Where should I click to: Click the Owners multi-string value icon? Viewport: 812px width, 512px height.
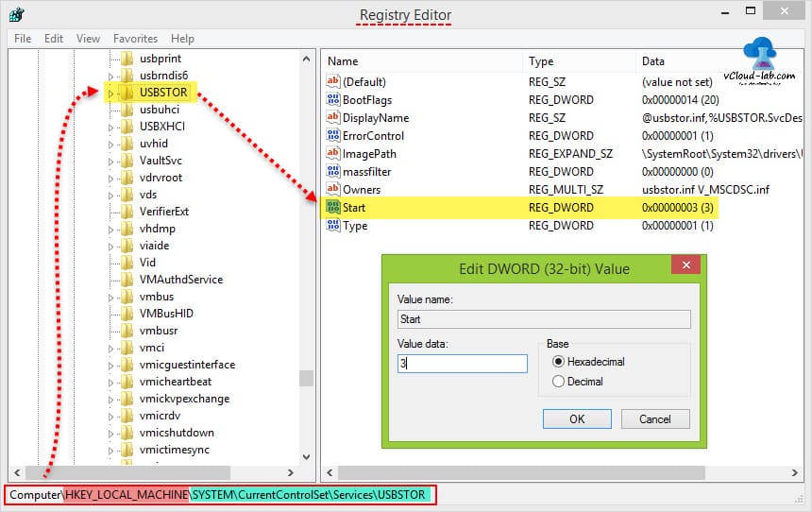pyautogui.click(x=333, y=189)
